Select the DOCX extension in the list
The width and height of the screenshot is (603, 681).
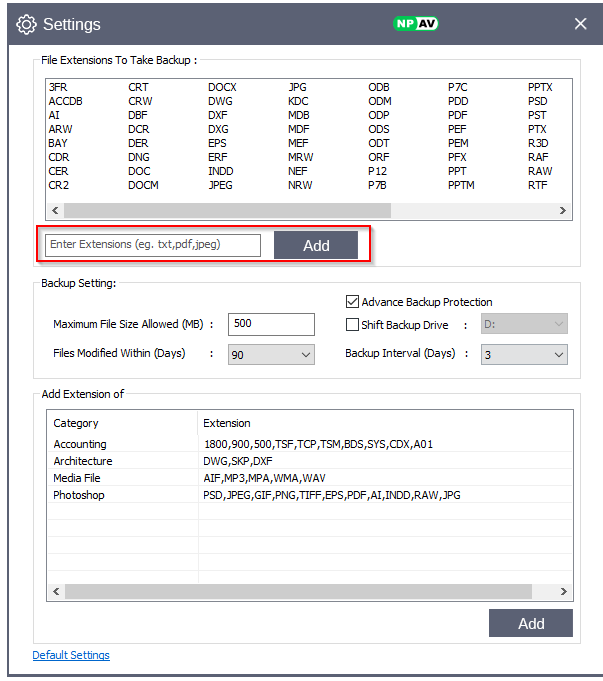[223, 88]
